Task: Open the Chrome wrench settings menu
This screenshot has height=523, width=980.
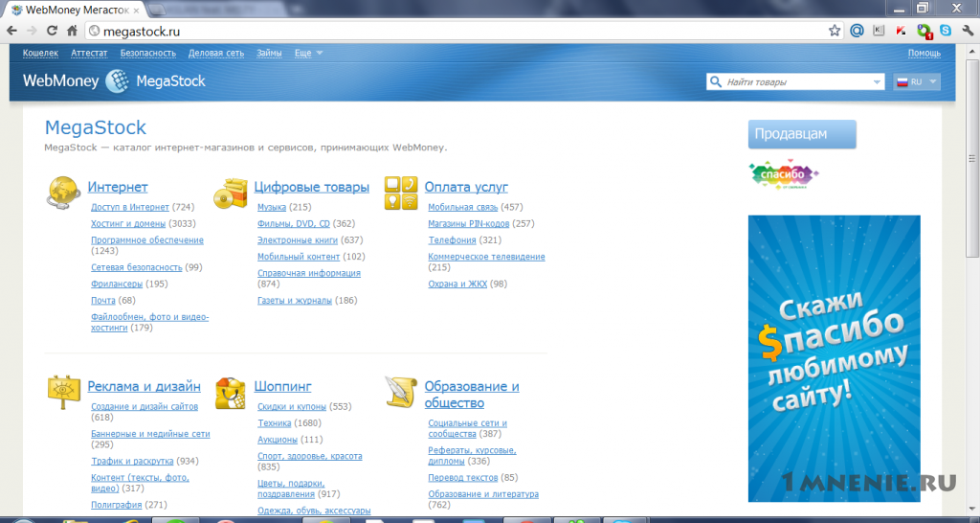Action: [968, 30]
